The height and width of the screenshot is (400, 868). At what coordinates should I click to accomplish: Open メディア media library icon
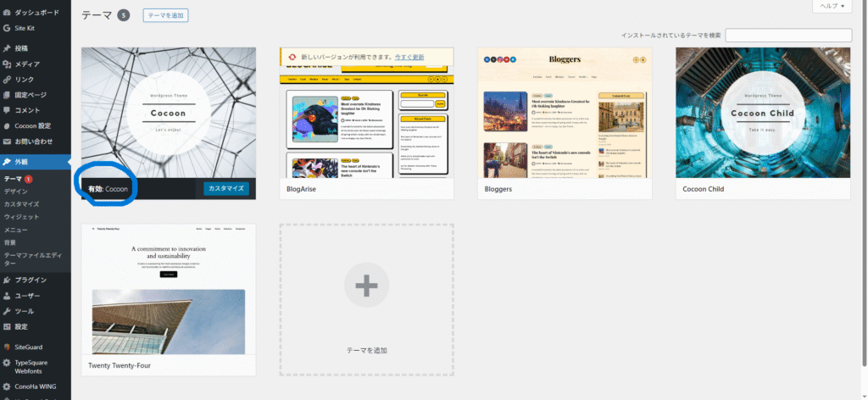pyautogui.click(x=7, y=64)
